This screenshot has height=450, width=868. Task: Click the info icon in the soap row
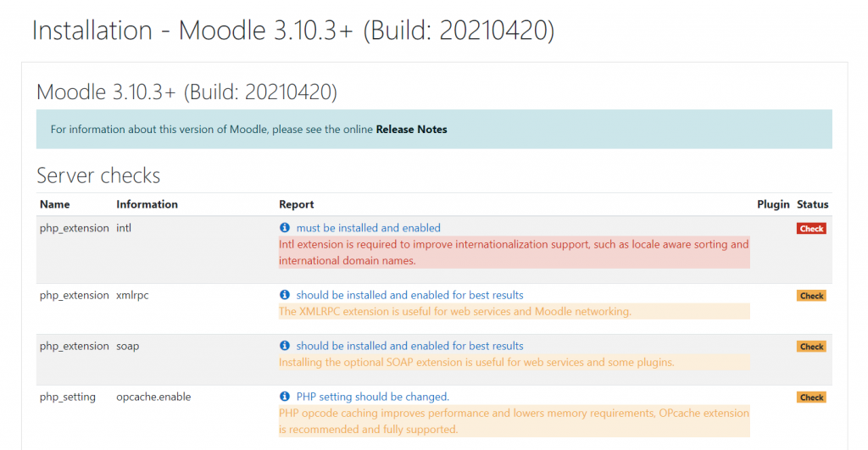[285, 346]
